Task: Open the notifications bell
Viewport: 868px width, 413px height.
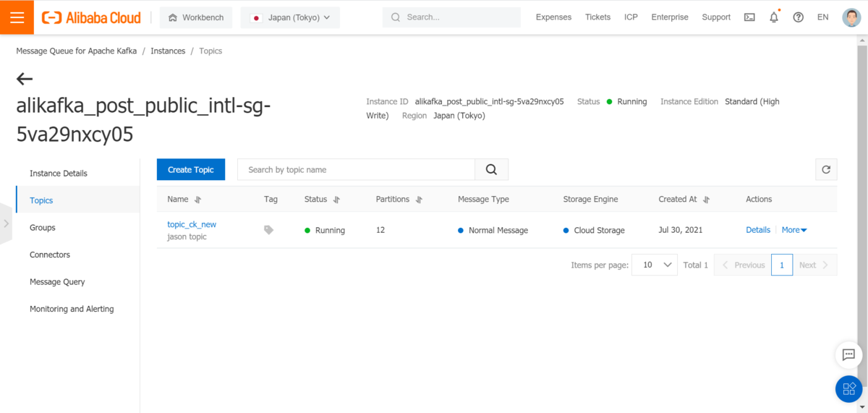Action: coord(774,17)
